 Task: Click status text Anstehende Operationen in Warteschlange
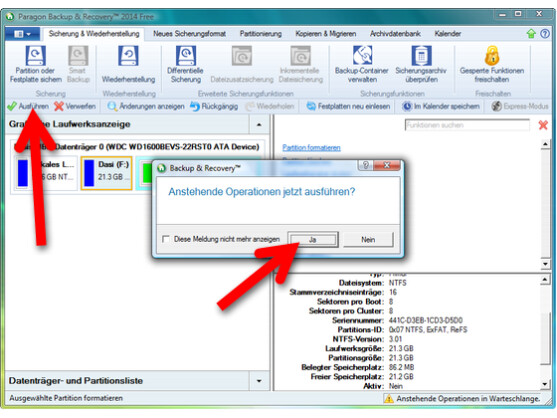coord(468,398)
